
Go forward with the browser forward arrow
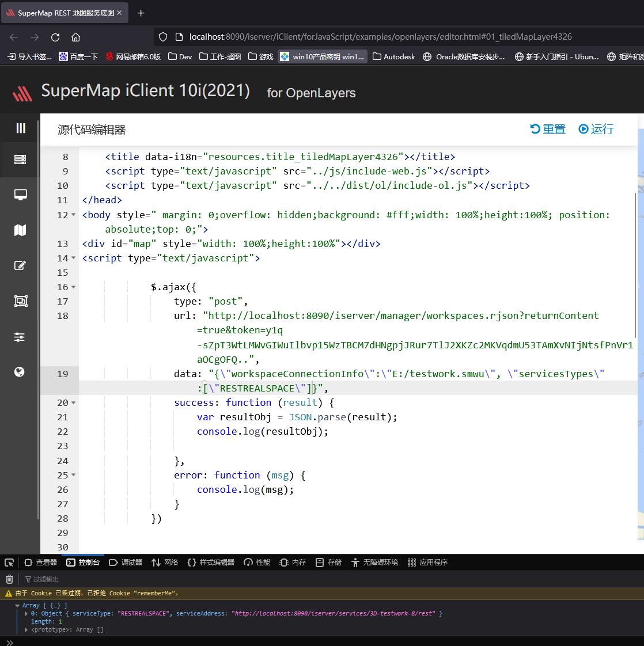[35, 37]
